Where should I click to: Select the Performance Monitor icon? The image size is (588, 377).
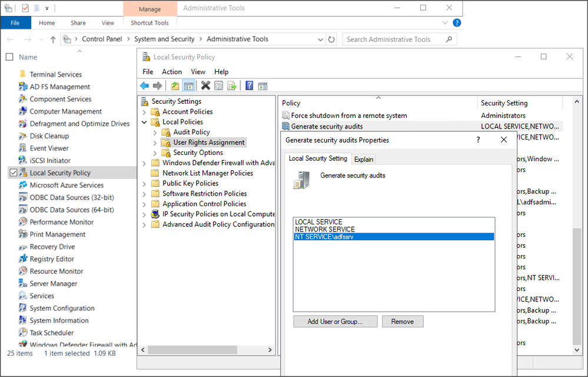click(23, 222)
